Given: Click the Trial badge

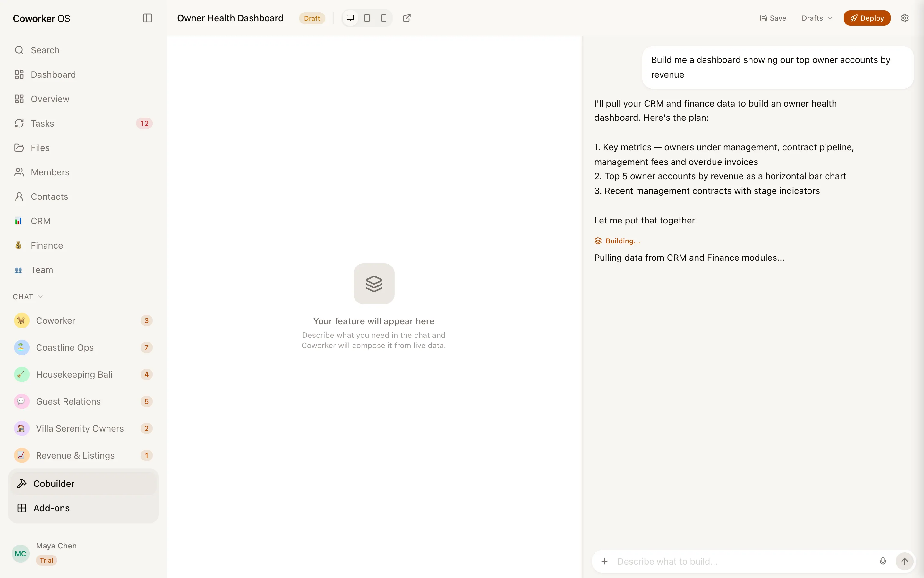Looking at the screenshot, I should click(x=47, y=560).
